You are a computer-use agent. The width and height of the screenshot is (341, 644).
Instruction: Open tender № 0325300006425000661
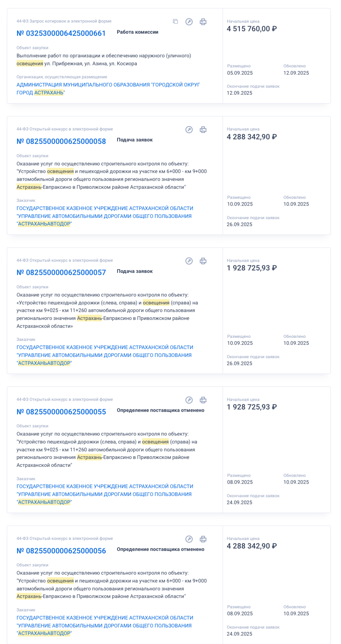point(61,33)
